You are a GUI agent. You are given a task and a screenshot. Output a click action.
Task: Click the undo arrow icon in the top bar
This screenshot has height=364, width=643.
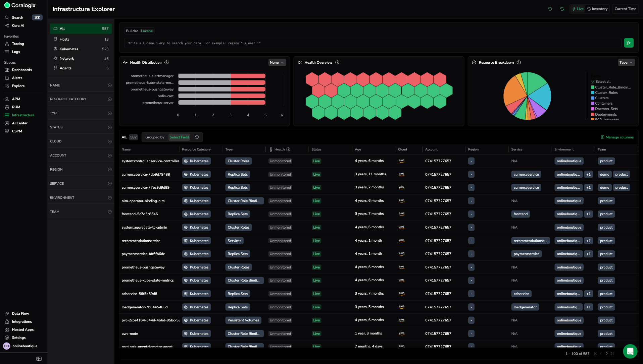coord(550,9)
